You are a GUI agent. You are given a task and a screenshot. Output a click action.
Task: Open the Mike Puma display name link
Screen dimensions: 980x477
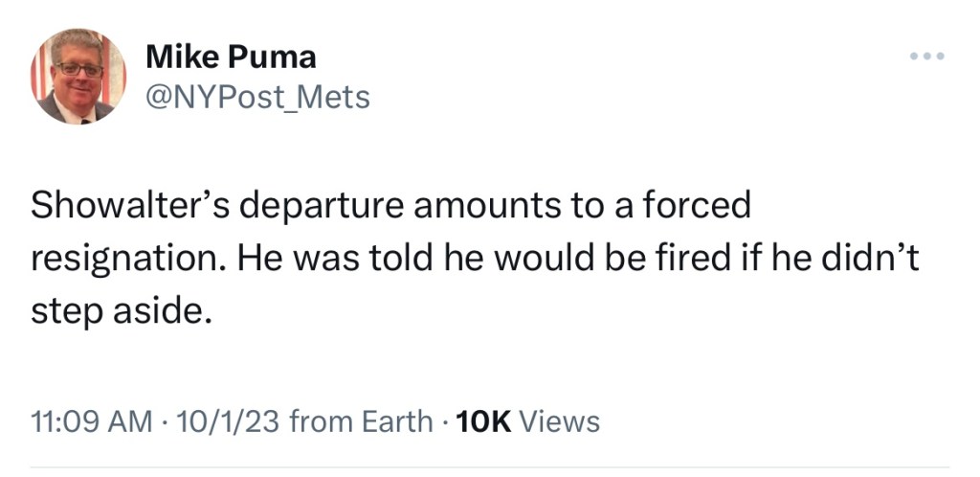point(231,57)
